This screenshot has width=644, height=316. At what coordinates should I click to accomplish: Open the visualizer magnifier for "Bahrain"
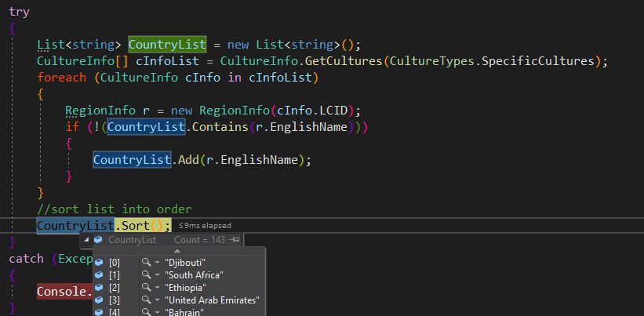(146, 312)
